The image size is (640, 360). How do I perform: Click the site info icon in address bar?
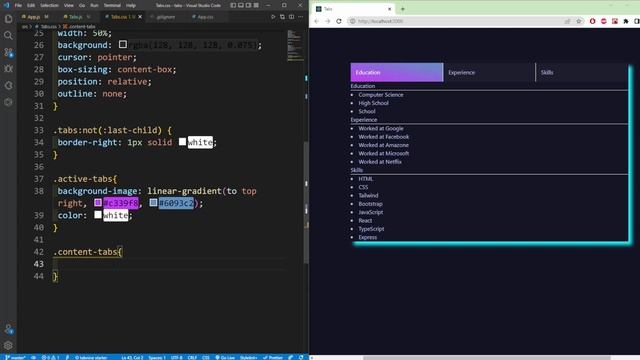(353, 21)
